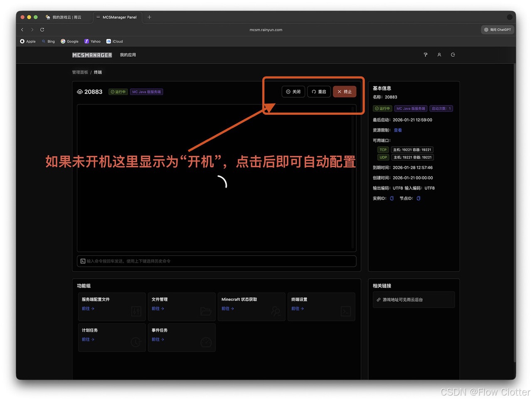Screen dimensions: 532x401
Task: Click the terminal vertical scrollbar
Action: [353, 178]
